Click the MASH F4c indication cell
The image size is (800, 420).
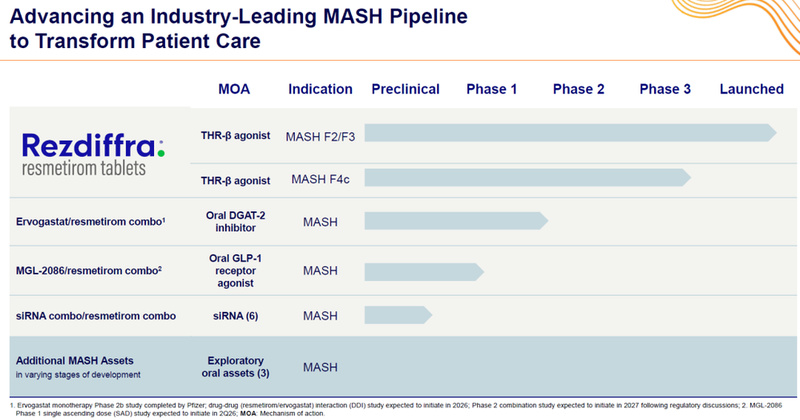click(320, 178)
